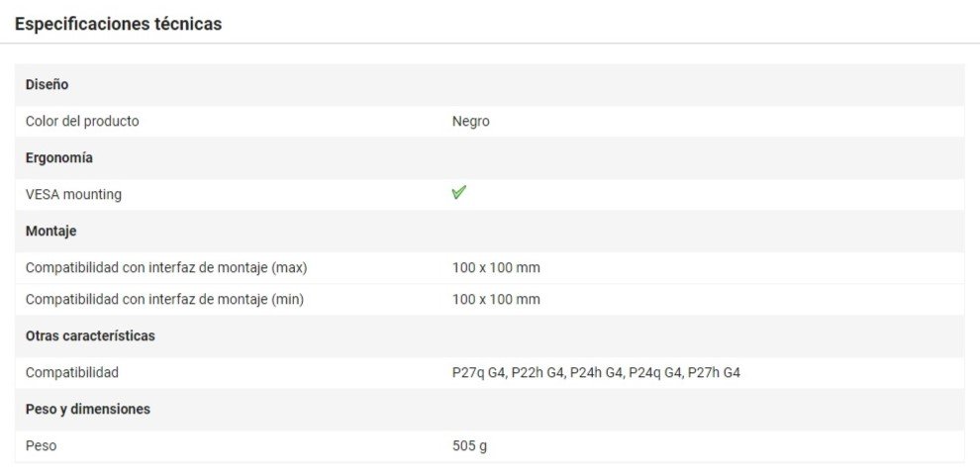Click the Ergonomía section header
The height and width of the screenshot is (473, 980).
(x=58, y=158)
